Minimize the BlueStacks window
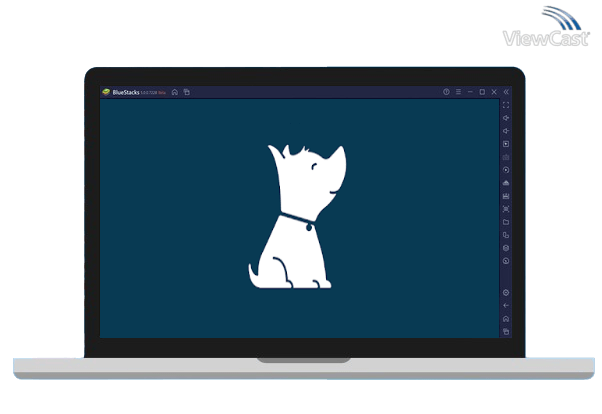Screen dimensions: 602x414 tap(470, 92)
